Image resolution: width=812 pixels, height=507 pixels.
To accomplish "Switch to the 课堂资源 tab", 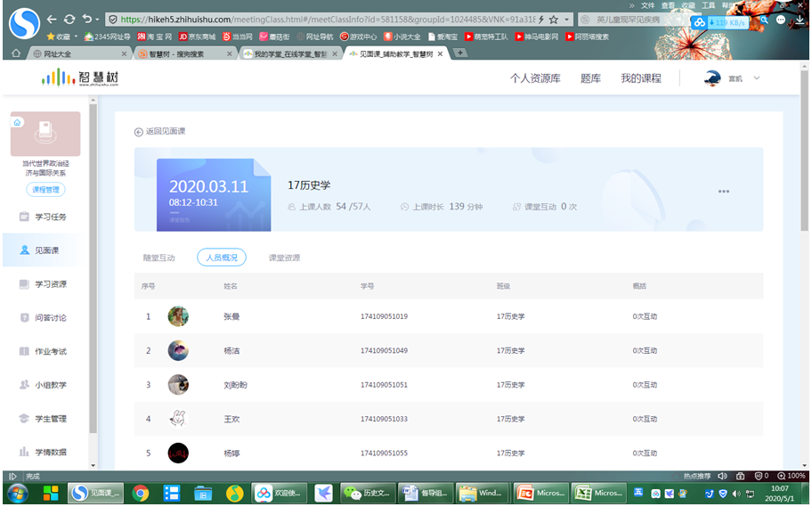I will [x=284, y=258].
